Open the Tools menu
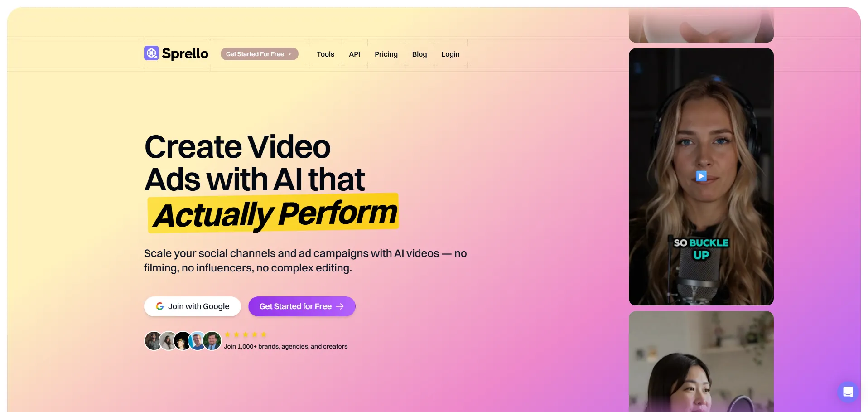Screen dimensions: 868x412 click(325, 54)
